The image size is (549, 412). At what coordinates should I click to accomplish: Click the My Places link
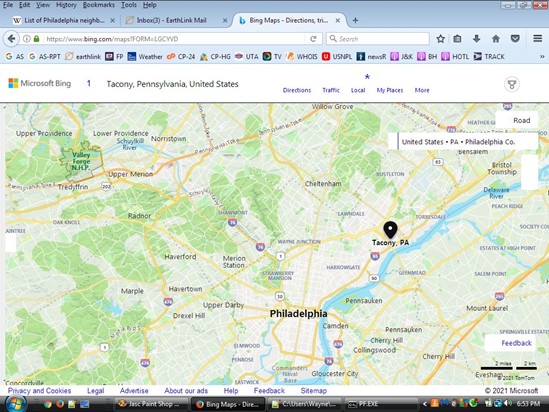pos(390,90)
